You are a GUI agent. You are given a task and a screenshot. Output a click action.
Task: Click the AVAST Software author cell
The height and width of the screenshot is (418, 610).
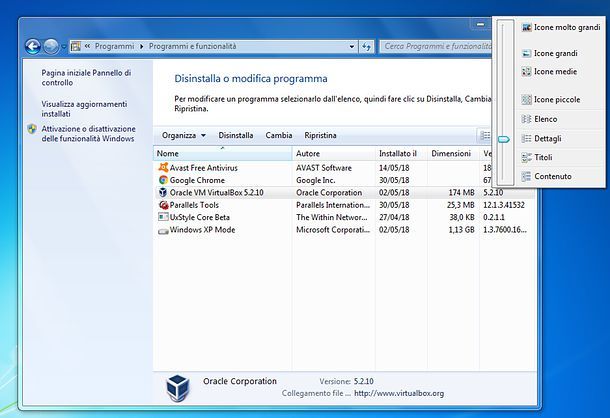pyautogui.click(x=324, y=168)
